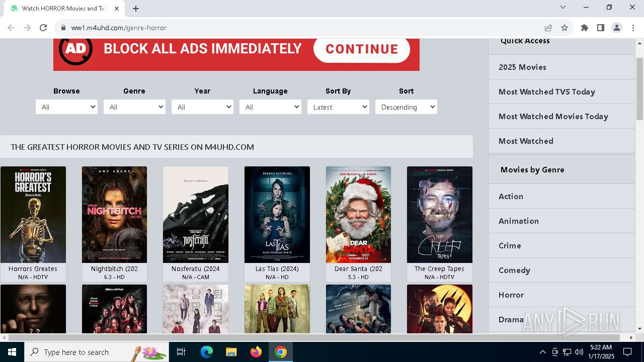Show hidden system tray icons
Screen dimensions: 644x362
coord(542,352)
